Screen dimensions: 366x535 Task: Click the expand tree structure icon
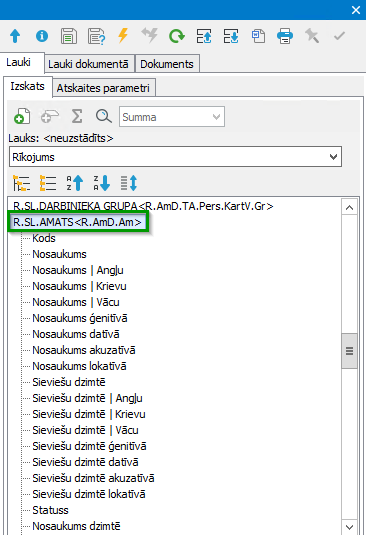(21, 183)
